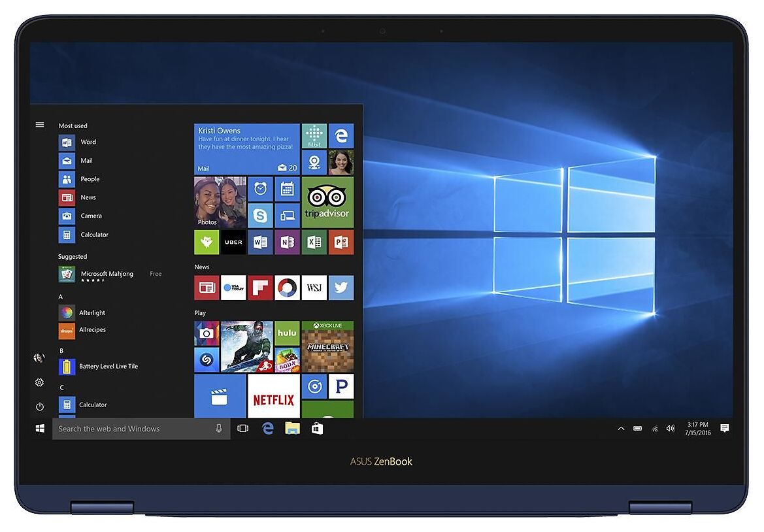Open the Fitbit tile
Viewport: 764px width, 532px height.
314,136
